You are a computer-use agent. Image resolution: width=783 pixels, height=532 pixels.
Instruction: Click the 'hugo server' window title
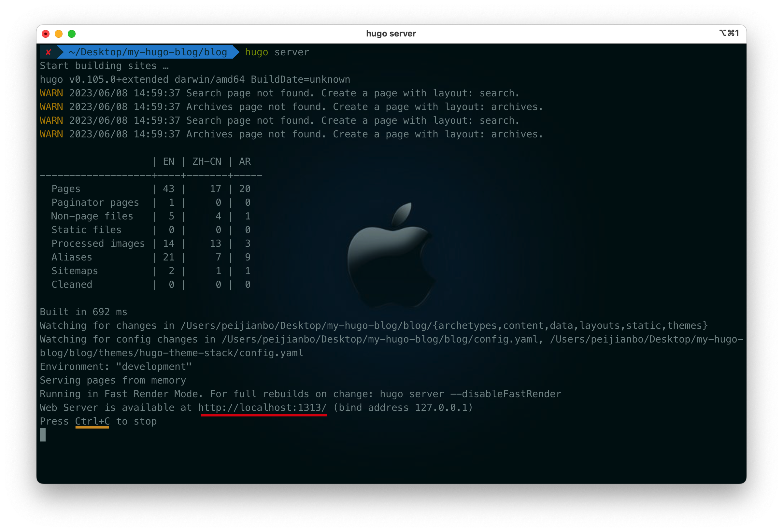pyautogui.click(x=391, y=34)
